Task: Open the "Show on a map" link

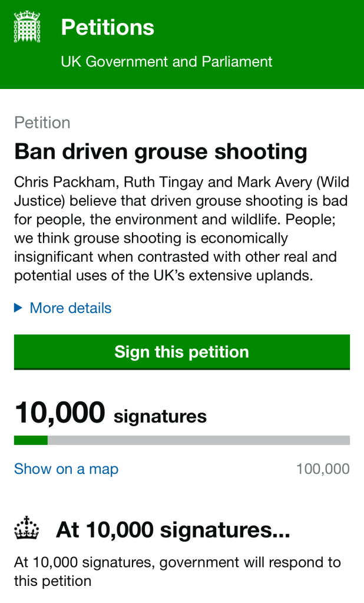Action: click(x=66, y=469)
